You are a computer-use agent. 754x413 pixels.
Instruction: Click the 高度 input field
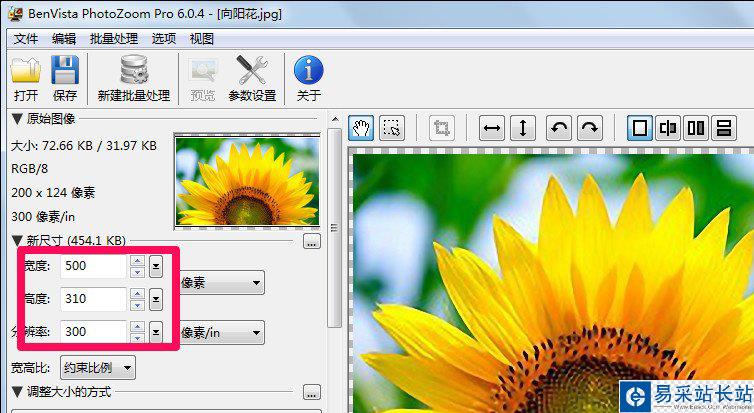(x=93, y=299)
